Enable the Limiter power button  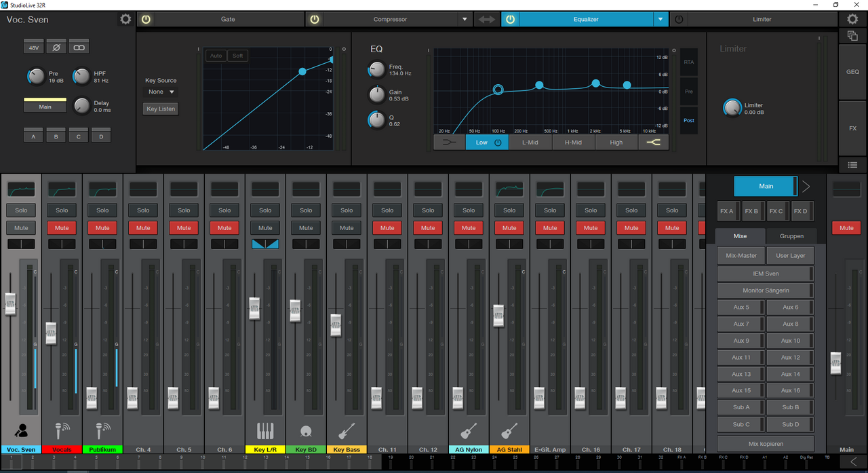679,19
